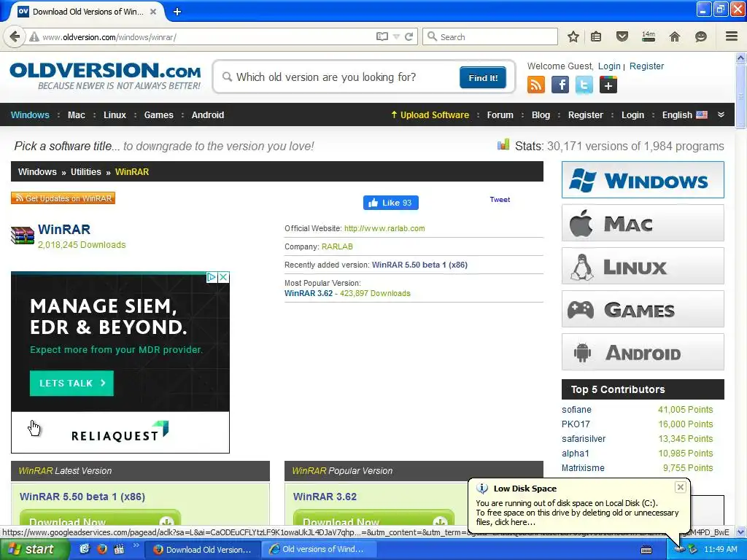Click Upload Software link

coord(430,114)
